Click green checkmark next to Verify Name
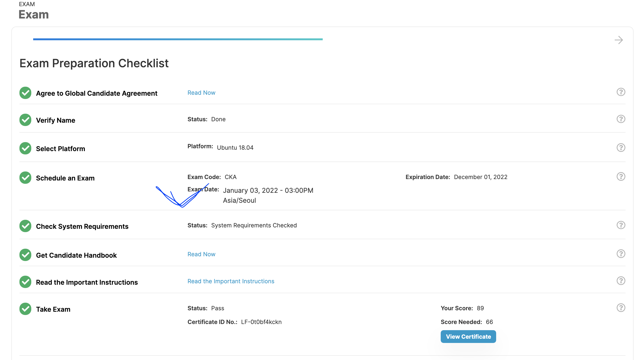Screen dimensions: 644x360 click(x=25, y=120)
